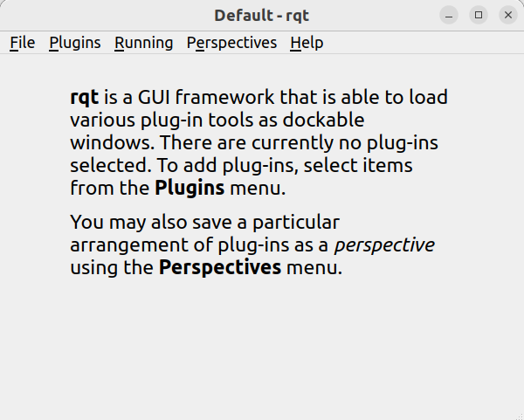Screen dimensions: 524x420
Task: Close the rqt window
Action: tap(508, 15)
